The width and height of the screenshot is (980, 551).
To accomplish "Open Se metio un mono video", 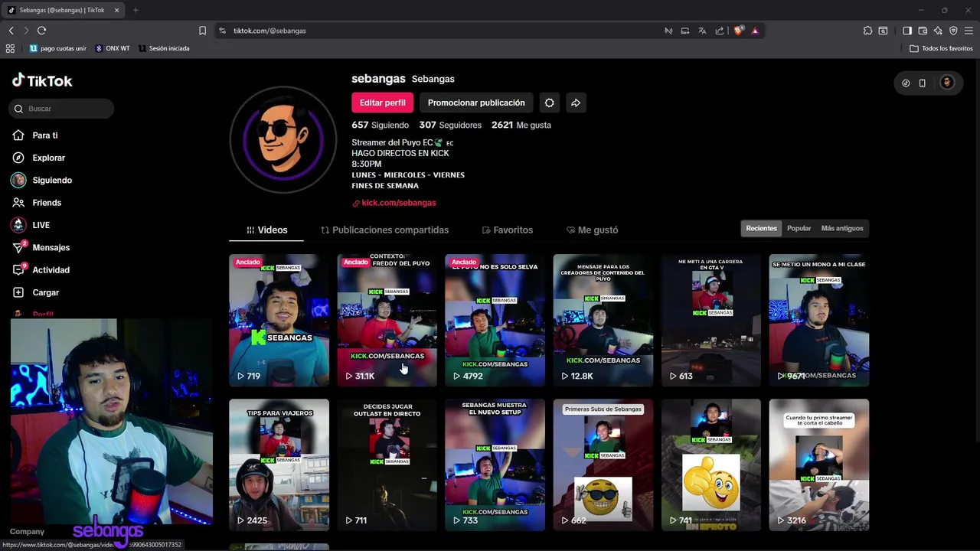I will [819, 320].
